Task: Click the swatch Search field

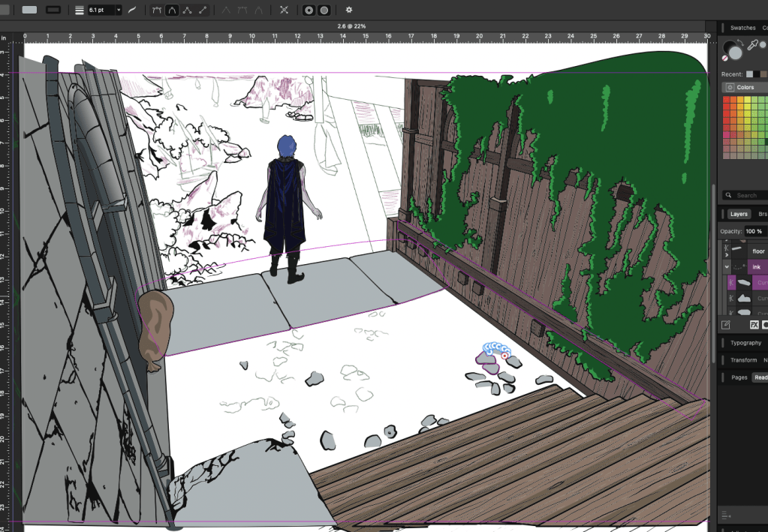Action: click(x=745, y=195)
